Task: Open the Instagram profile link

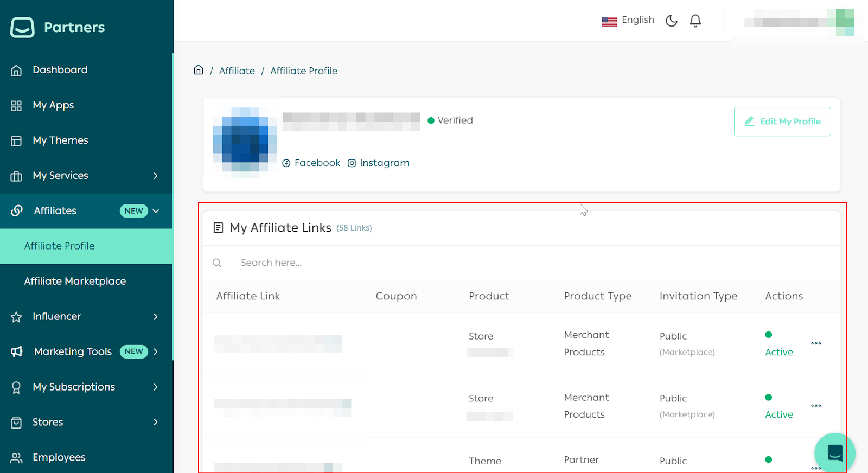Action: pyautogui.click(x=379, y=163)
